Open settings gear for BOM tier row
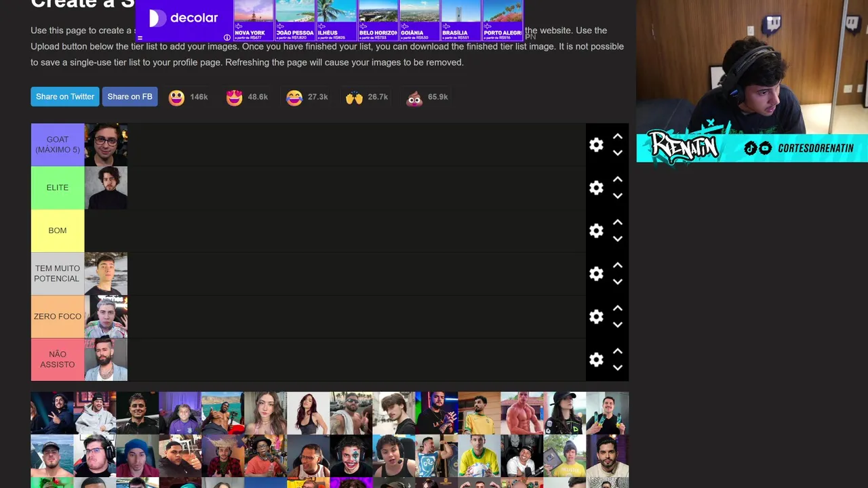 click(596, 230)
